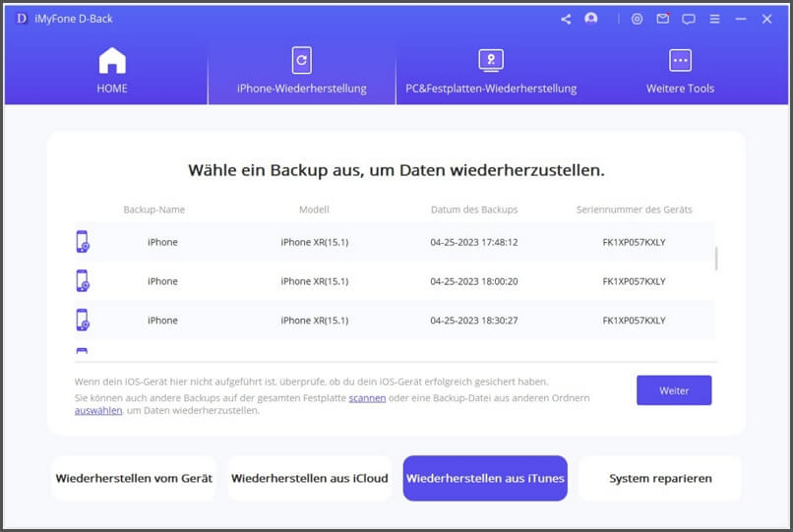Viewport: 793px width, 532px height.
Task: Minimize the D-Back window
Action: point(741,20)
